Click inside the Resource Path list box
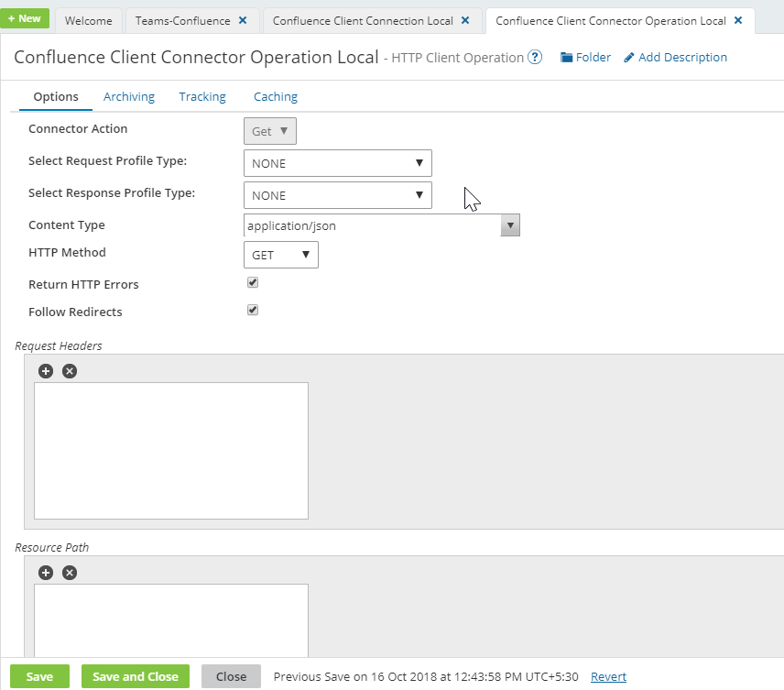 pyautogui.click(x=171, y=620)
